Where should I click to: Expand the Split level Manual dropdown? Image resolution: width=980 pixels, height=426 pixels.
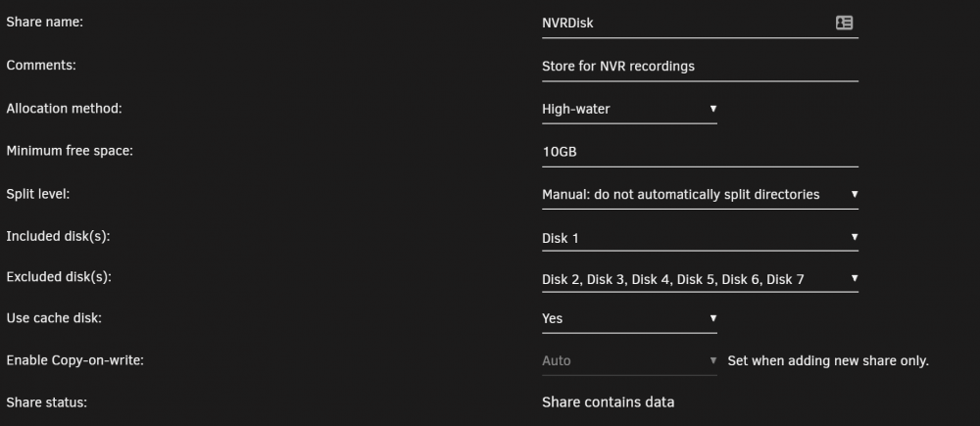[700, 195]
